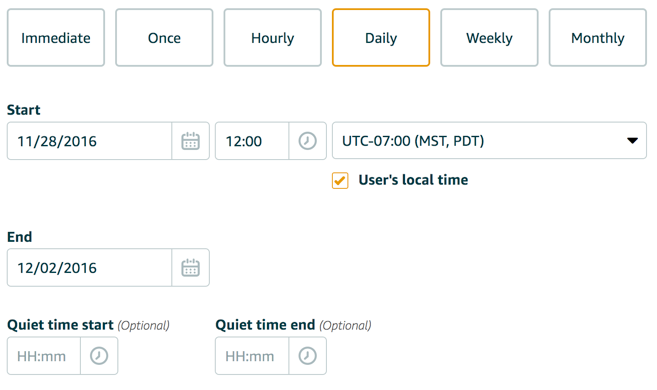Click the Quiet time start HH:mm field
This screenshot has width=657, height=390.
[44, 356]
